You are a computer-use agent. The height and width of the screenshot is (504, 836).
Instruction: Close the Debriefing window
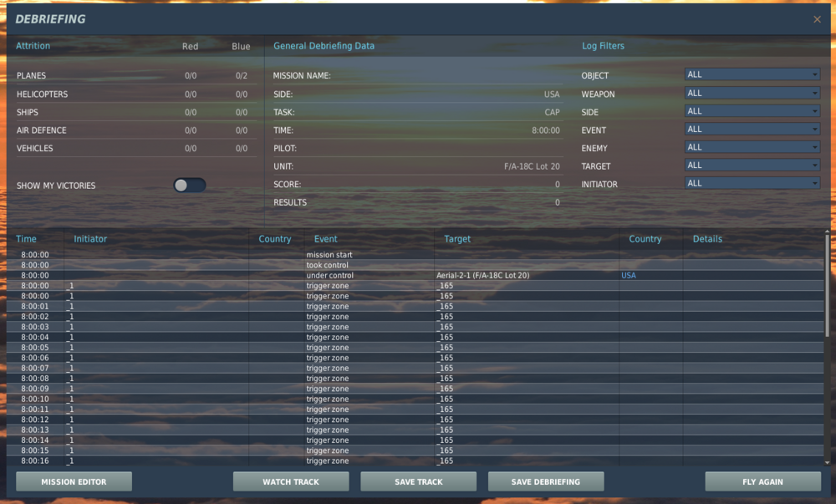pos(817,19)
